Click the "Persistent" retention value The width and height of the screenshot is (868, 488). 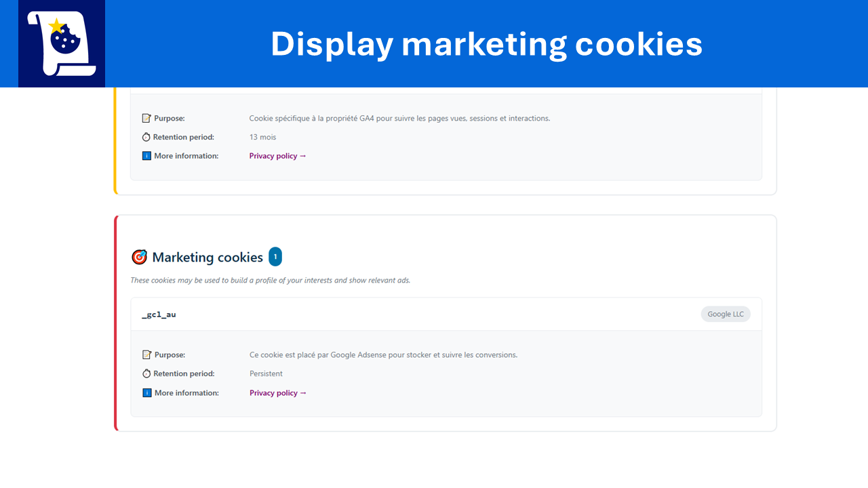pos(266,373)
